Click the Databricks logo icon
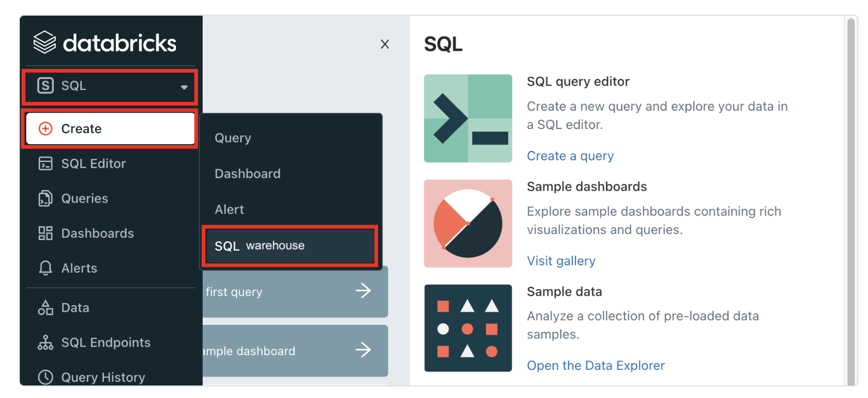The height and width of the screenshot is (398, 868). pos(44,42)
